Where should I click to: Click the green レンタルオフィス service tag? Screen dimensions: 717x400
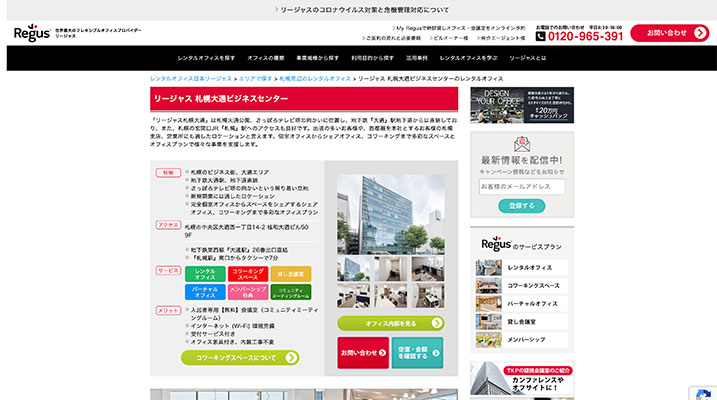205,274
